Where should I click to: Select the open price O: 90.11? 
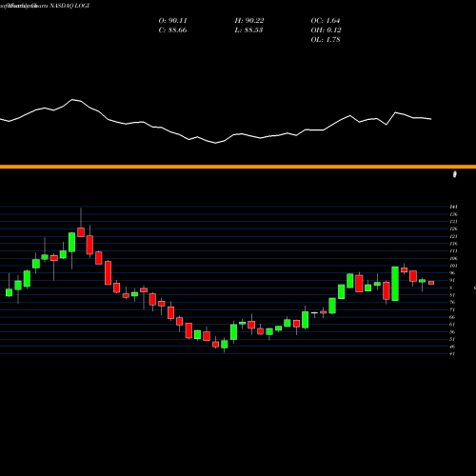click(x=172, y=21)
